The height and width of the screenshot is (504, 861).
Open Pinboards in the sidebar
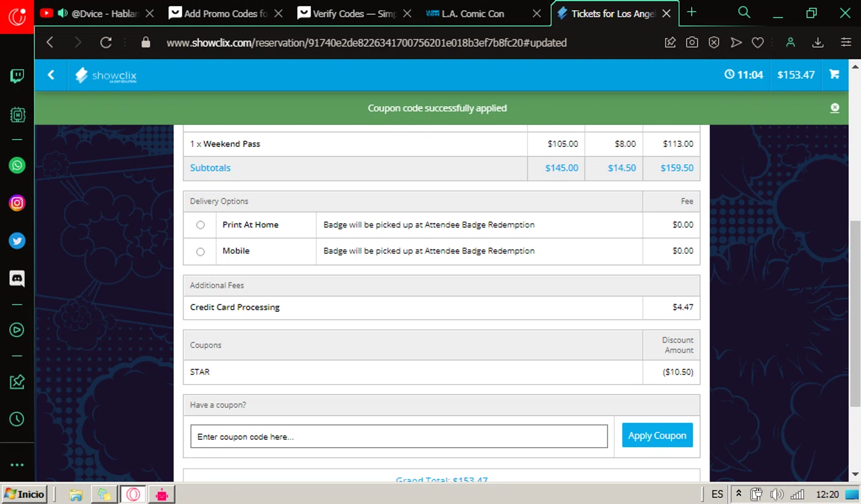[17, 382]
